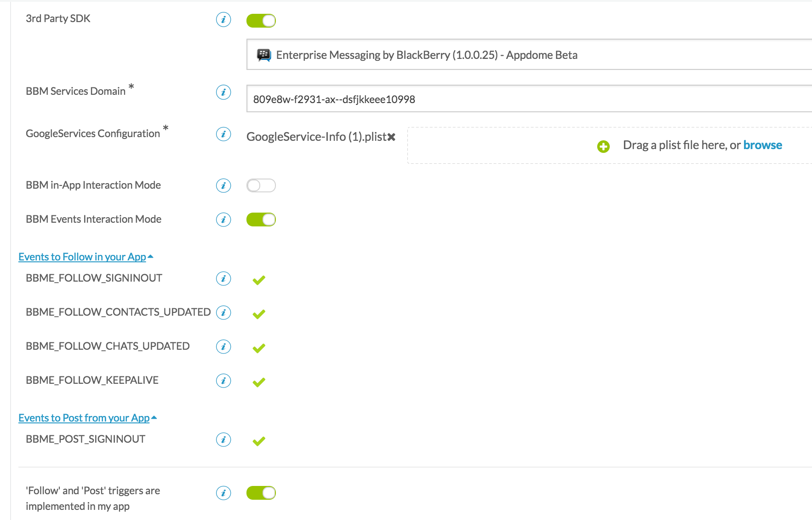Click the 3rd Party SDK label
This screenshot has width=812, height=520.
[58, 18]
